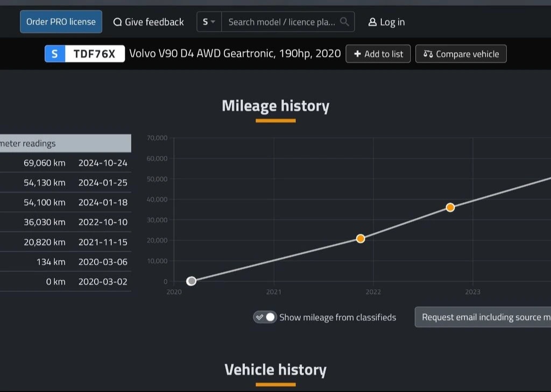The width and height of the screenshot is (551, 392).
Task: Toggle Show mileage from classifieds switch
Action: click(x=265, y=317)
